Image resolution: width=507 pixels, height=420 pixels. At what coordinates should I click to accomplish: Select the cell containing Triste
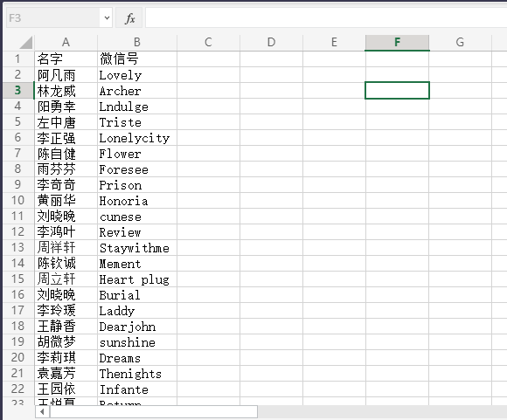137,121
